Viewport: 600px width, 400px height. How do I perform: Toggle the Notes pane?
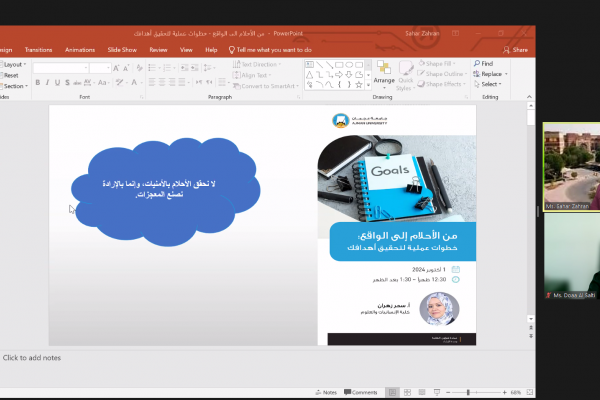[x=326, y=392]
